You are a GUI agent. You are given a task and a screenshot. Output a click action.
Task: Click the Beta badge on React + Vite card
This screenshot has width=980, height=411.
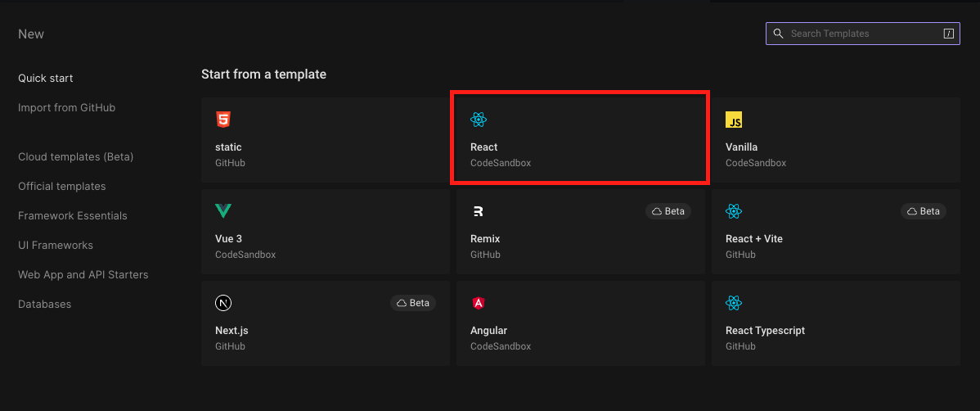tap(923, 211)
